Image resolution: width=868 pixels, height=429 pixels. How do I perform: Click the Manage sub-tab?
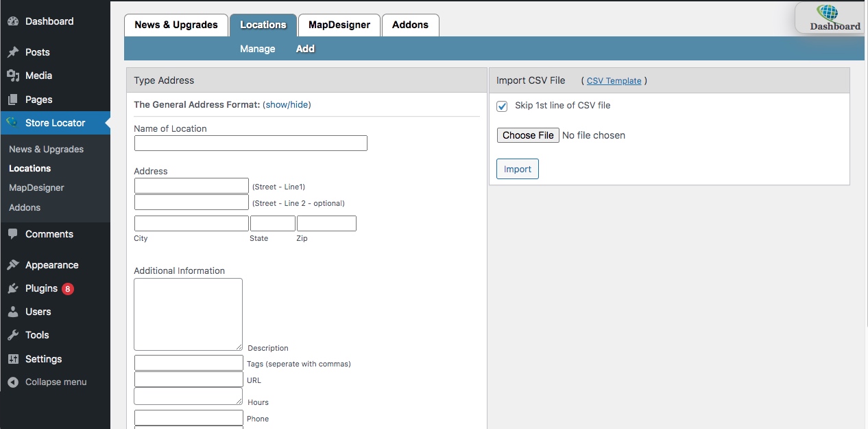[258, 49]
